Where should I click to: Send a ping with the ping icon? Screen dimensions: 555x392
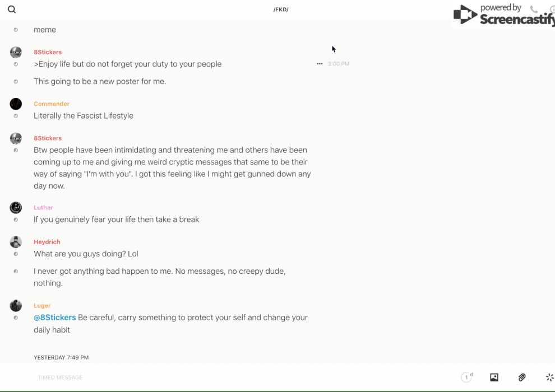pos(549,377)
